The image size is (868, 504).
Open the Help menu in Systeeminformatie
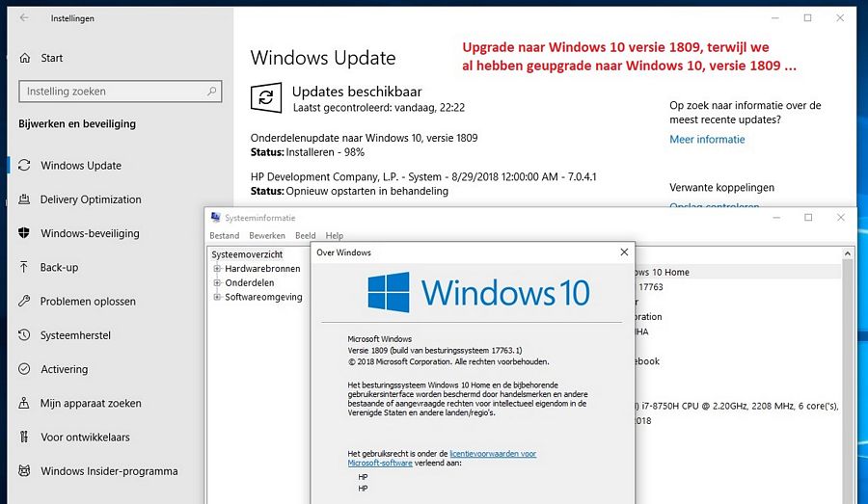[x=335, y=236]
